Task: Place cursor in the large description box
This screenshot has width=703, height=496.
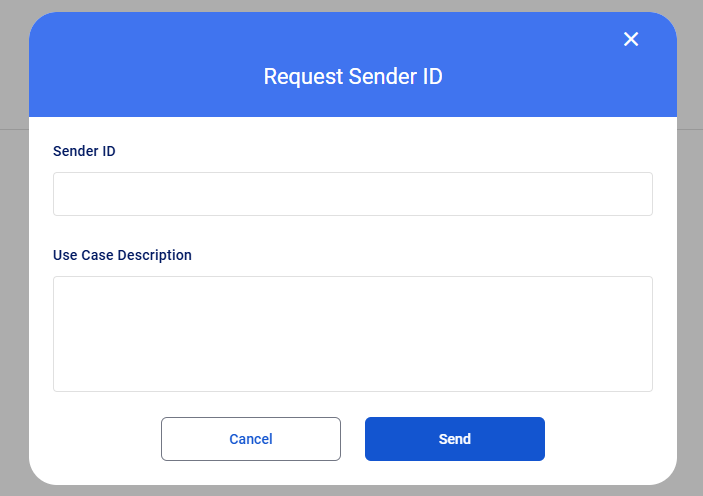Action: point(353,334)
